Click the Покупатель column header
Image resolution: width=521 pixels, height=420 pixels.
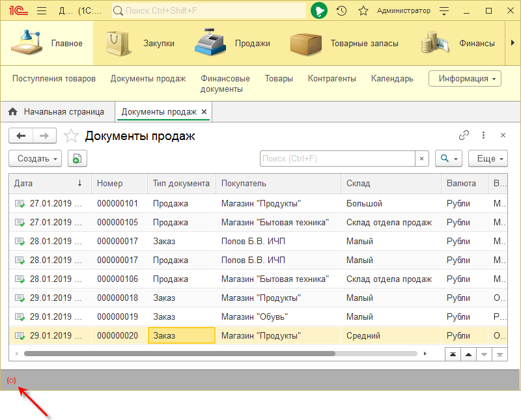(x=279, y=184)
